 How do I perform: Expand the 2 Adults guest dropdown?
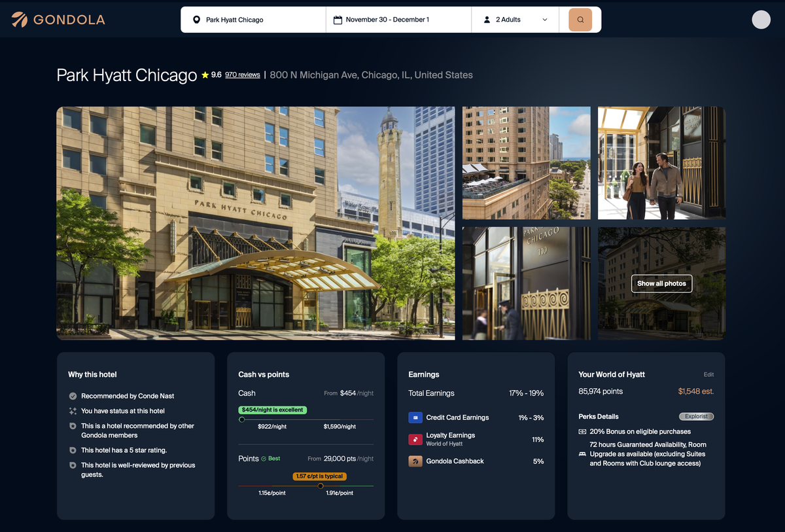tap(515, 20)
